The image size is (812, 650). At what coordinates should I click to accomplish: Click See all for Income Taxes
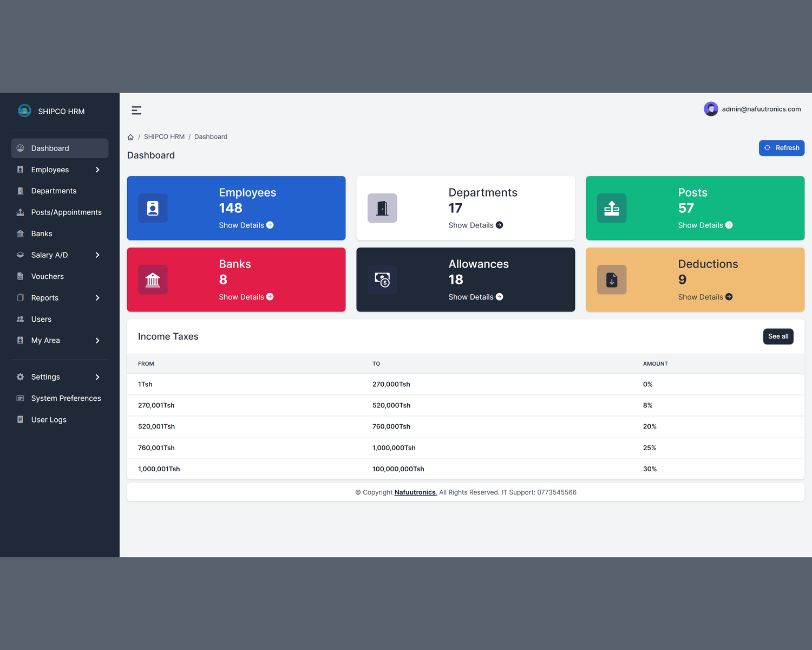(x=778, y=336)
